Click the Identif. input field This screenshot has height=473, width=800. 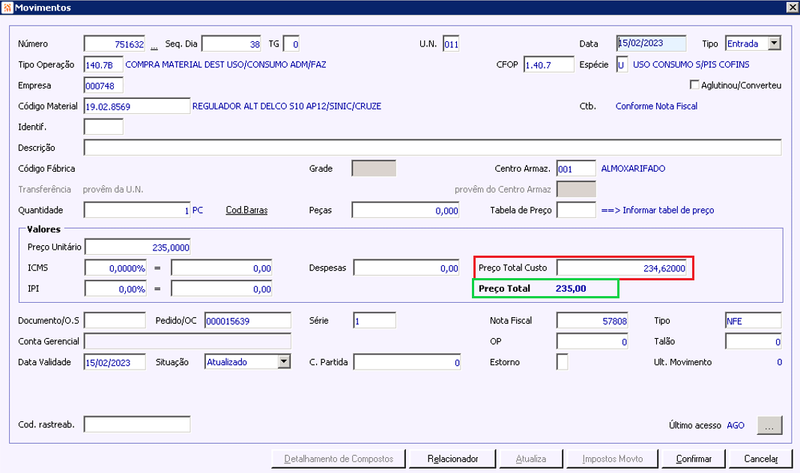[104, 127]
